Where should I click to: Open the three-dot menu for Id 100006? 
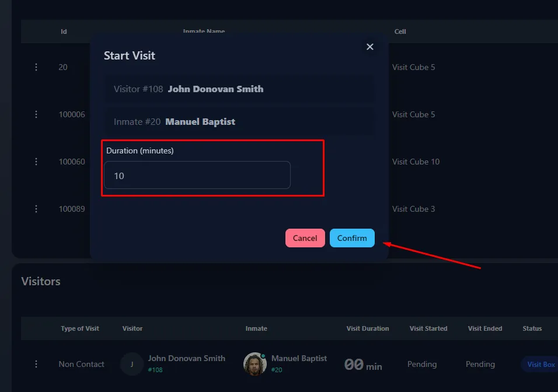(36, 114)
